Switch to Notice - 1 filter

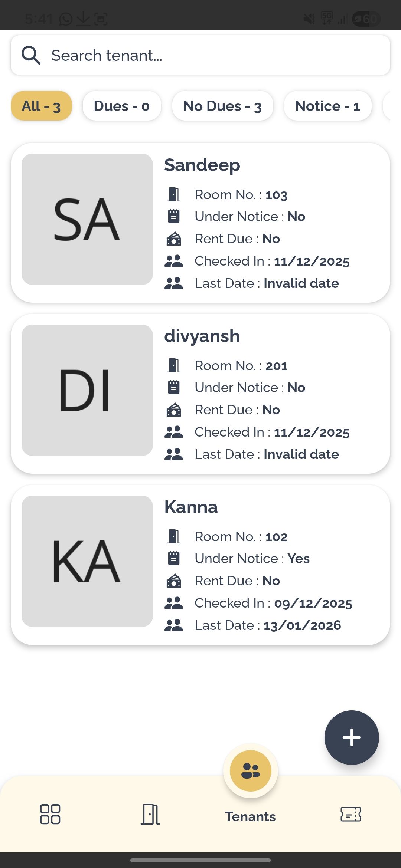(327, 106)
